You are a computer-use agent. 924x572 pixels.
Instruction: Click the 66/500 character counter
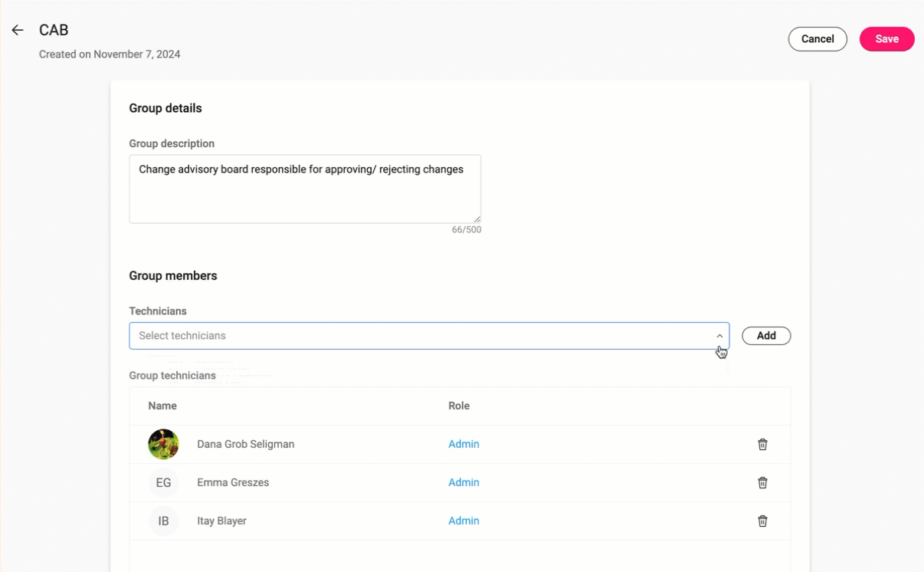(x=467, y=230)
